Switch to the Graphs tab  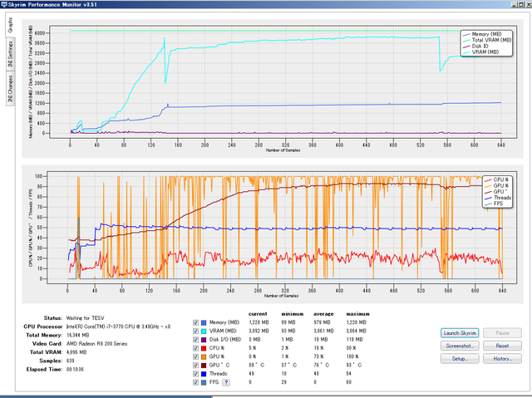click(10, 25)
